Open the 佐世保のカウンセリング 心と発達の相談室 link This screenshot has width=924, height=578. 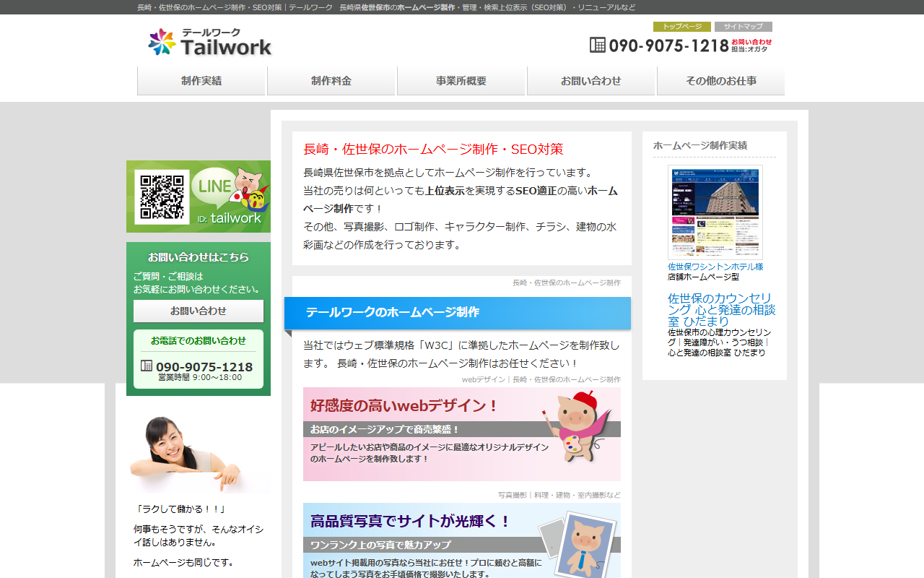point(720,309)
